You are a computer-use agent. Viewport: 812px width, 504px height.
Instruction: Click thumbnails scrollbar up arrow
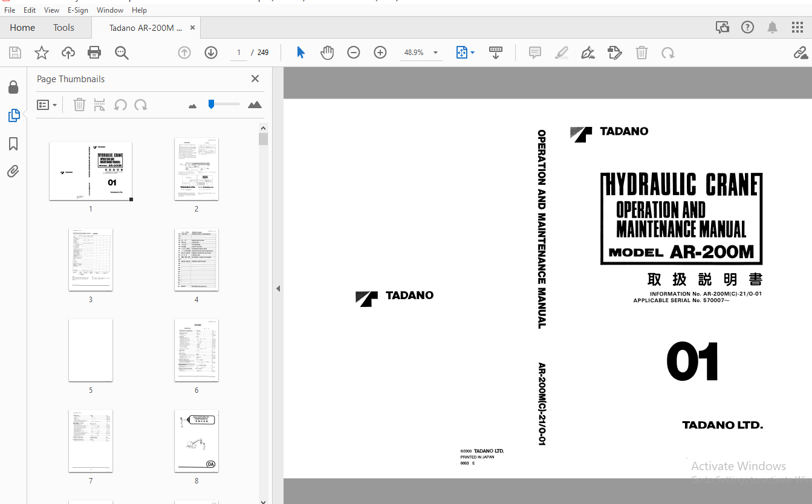click(263, 128)
